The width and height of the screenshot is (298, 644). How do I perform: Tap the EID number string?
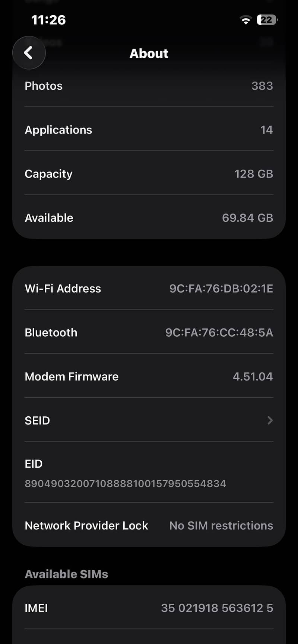click(126, 484)
